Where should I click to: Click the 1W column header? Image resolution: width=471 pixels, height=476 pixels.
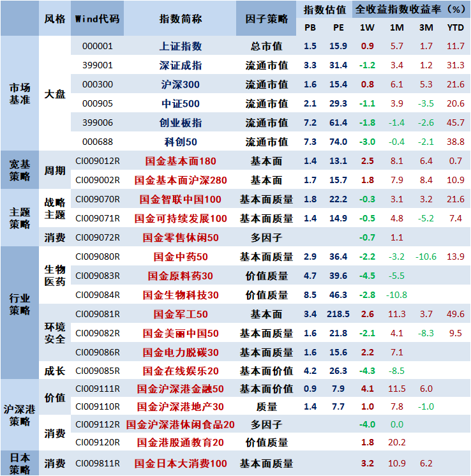367,27
